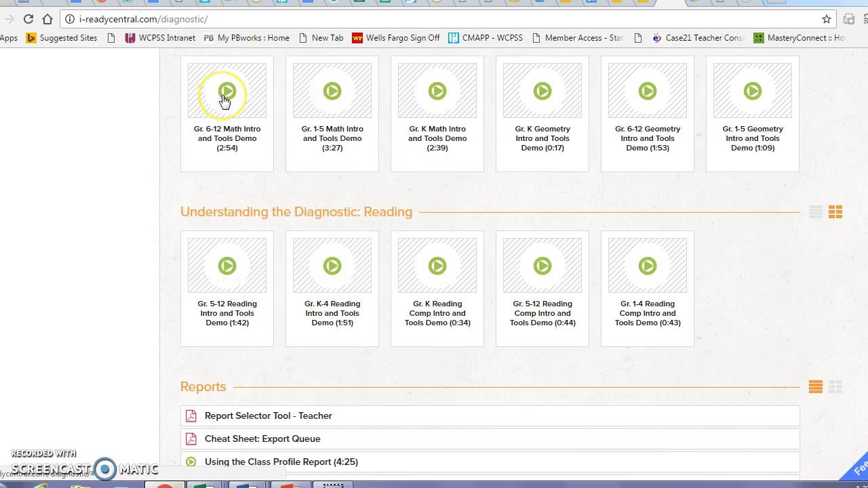Open Report Selector Tool - Teacher link
The width and height of the screenshot is (868, 488).
269,415
